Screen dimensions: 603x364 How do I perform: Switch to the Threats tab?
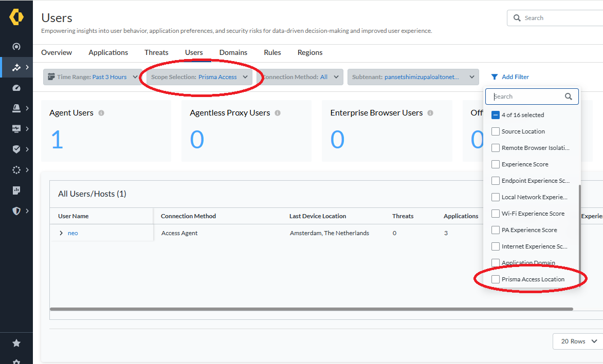[156, 52]
